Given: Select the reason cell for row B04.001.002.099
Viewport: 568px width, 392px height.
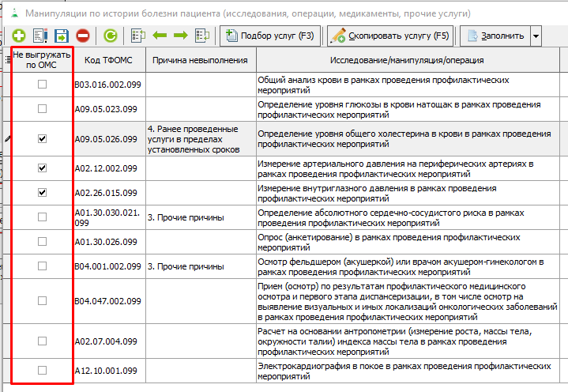Looking at the screenshot, I should [199, 267].
